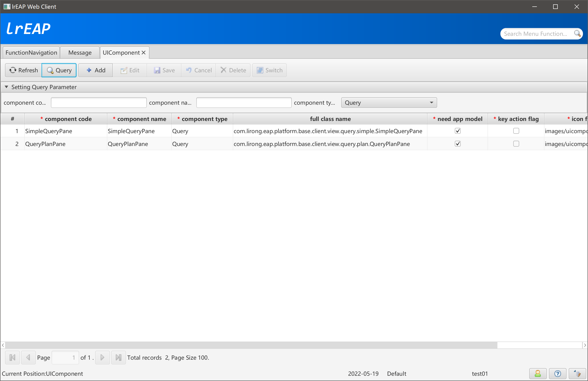Uncheck need app model for SimpleQueryPane
The image size is (588, 381).
coord(458,131)
